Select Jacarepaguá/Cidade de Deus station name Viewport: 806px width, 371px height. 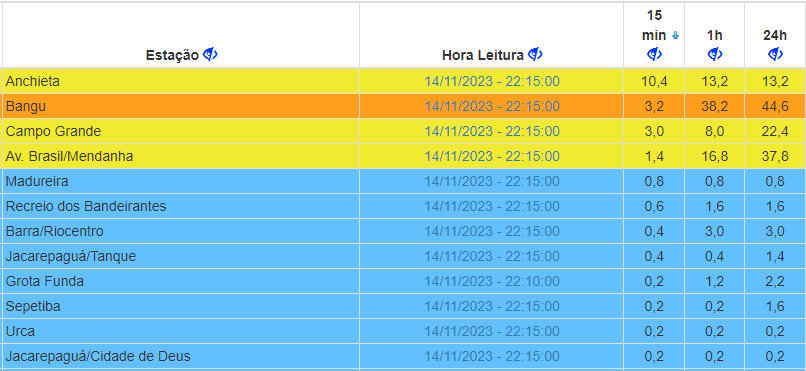click(98, 357)
